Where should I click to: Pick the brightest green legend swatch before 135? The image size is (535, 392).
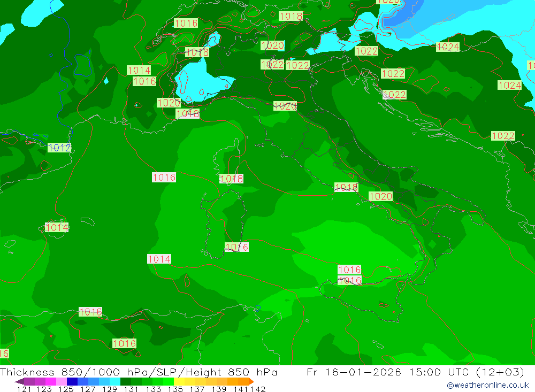(169, 381)
